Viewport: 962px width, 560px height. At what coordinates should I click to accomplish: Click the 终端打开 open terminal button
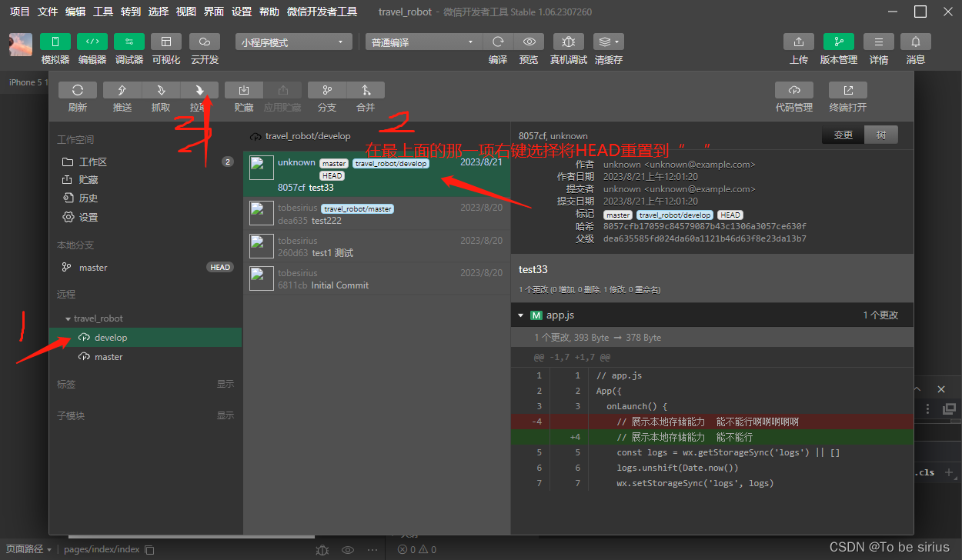pyautogui.click(x=848, y=90)
